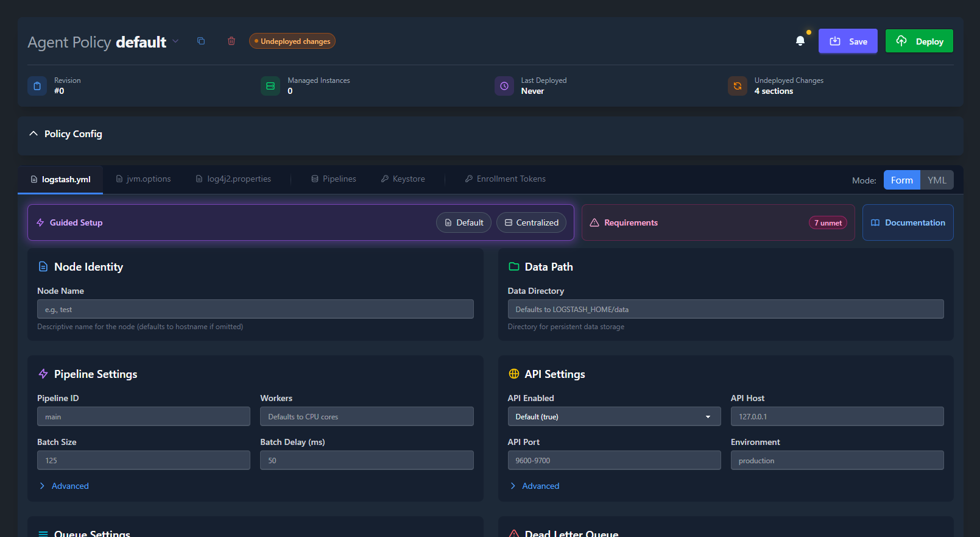Click the Guided Setup lightning icon

coord(40,222)
